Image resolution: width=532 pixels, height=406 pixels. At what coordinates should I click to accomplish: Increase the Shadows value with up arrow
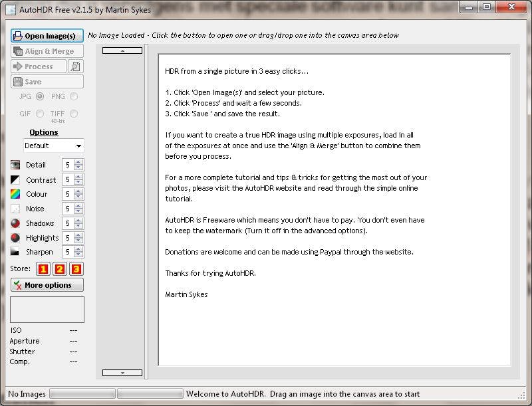[78, 221]
